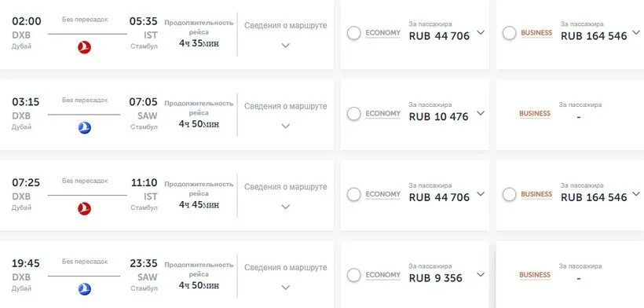Select the Business fare for the 02:00 flight
Image resolution: width=644 pixels, height=308 pixels.
point(509,33)
